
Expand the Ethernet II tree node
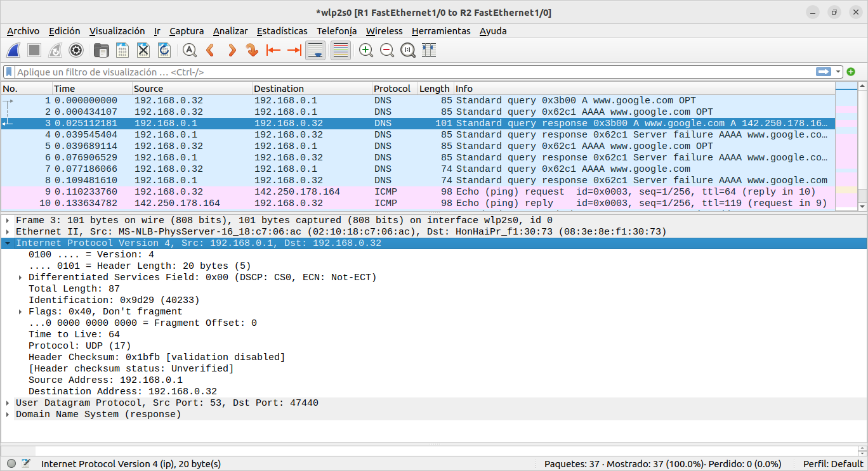[x=8, y=231]
